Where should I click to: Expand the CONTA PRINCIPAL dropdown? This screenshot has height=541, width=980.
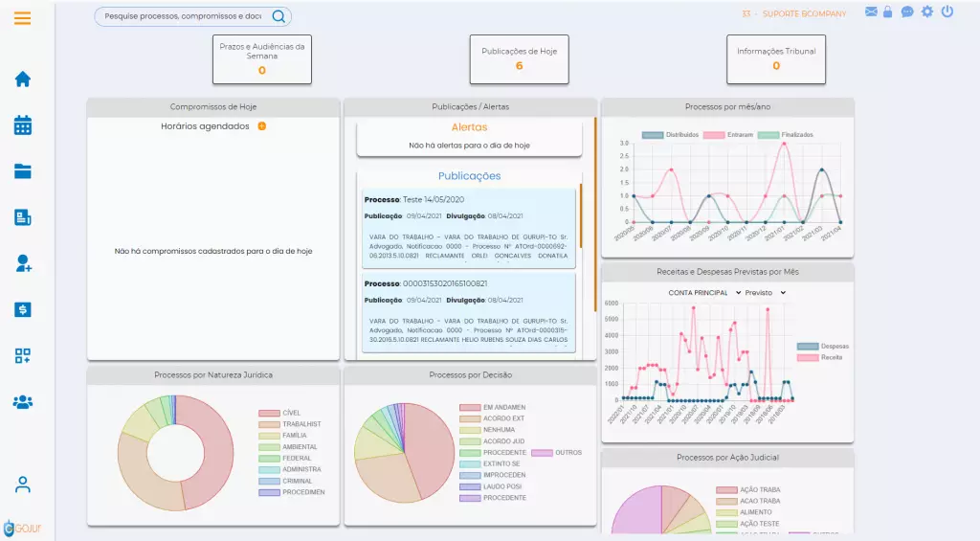click(x=704, y=293)
